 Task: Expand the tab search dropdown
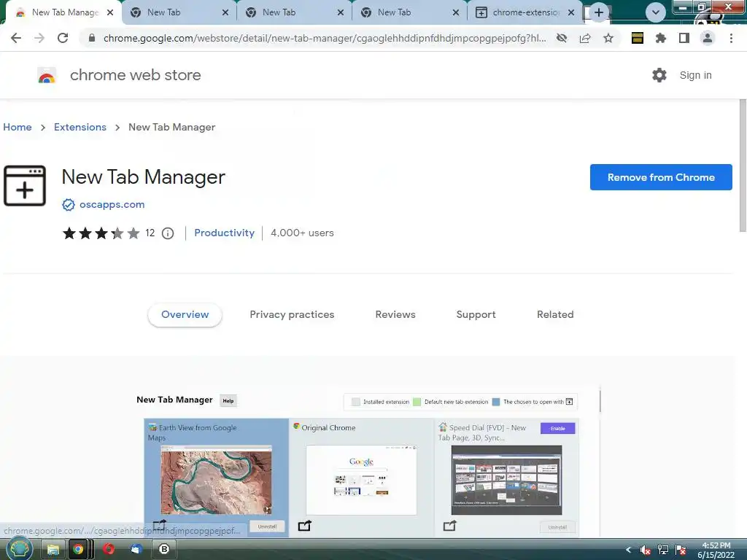tap(656, 12)
